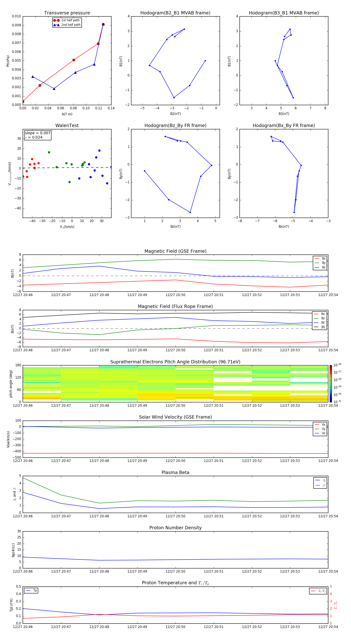Click the pitch angle color scale bar
Viewport: 351px width, 644px height.
pos(331,383)
